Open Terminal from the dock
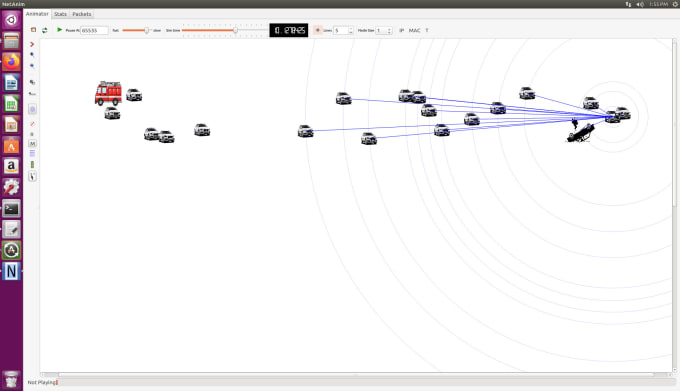 pyautogui.click(x=11, y=209)
